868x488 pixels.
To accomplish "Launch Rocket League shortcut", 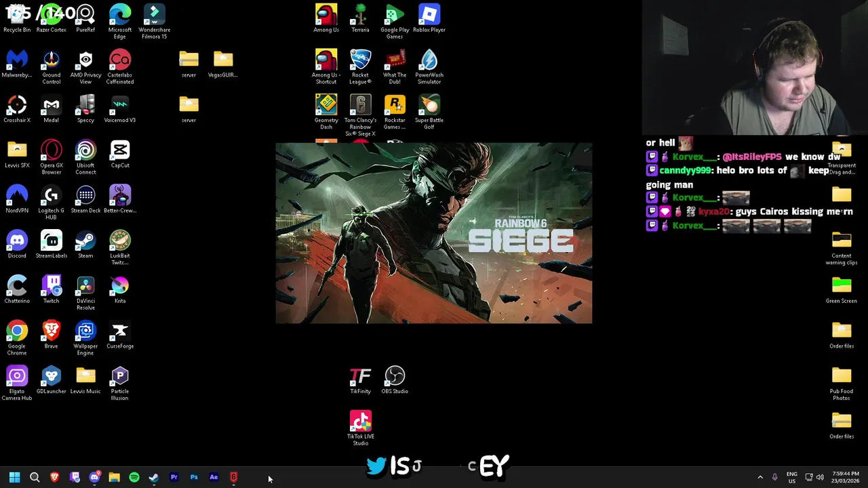I will click(x=361, y=67).
